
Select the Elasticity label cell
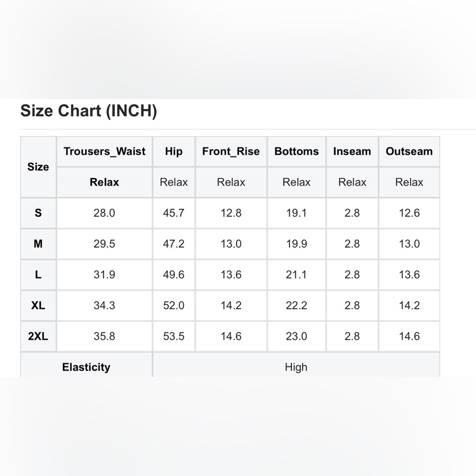(x=86, y=365)
